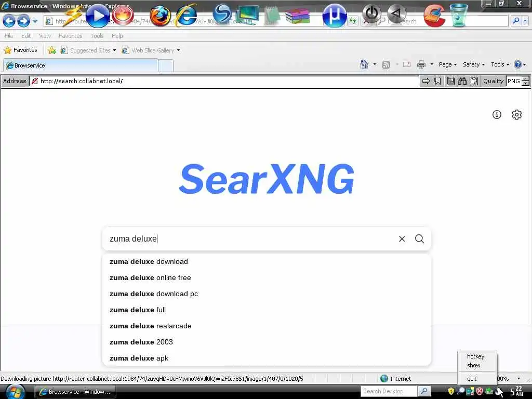Click the blue S swirl dock icon
Viewport: 532px width, 399px height.
click(222, 14)
